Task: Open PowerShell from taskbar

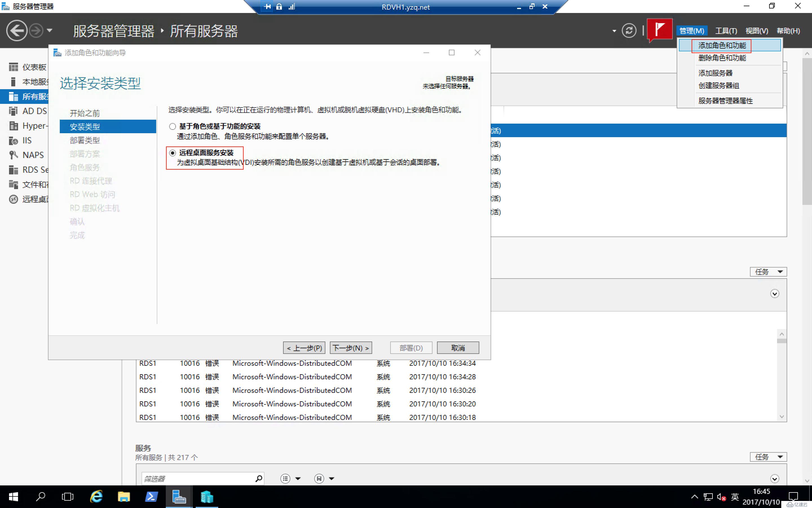Action: (151, 497)
